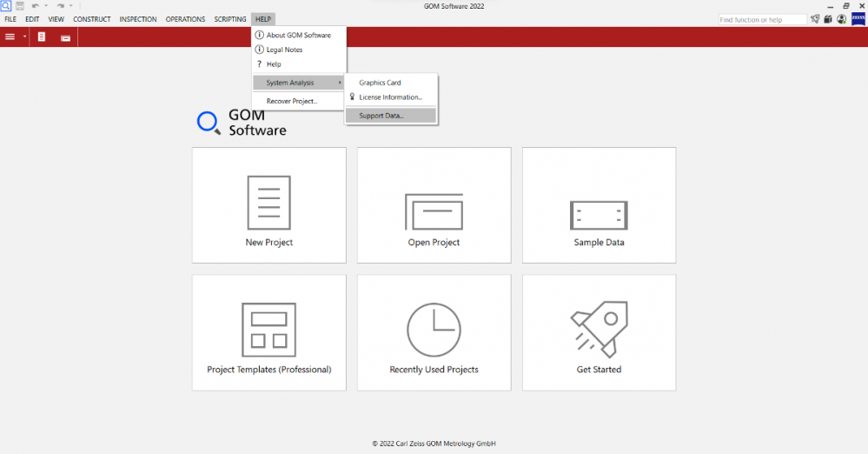Restore down the GOM Software window
868x454 pixels.
click(846, 6)
